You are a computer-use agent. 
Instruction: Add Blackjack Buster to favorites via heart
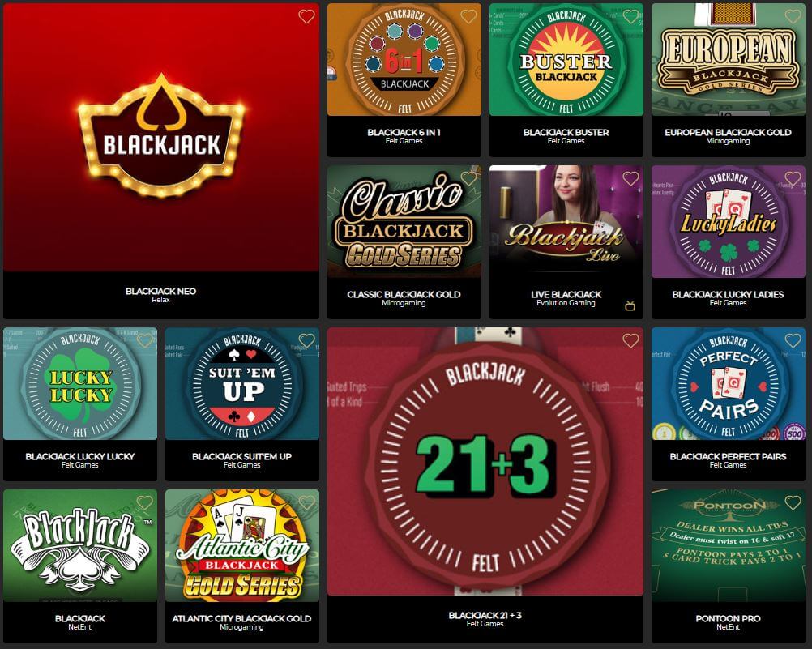(x=630, y=16)
